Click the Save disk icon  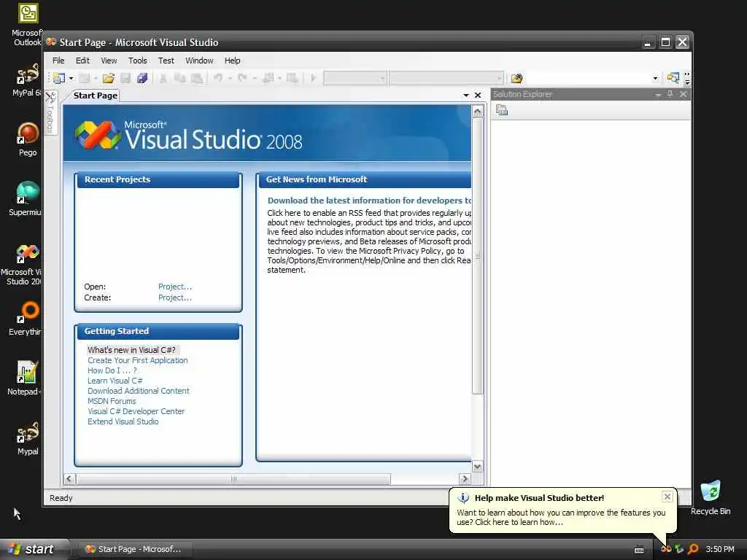click(x=125, y=78)
